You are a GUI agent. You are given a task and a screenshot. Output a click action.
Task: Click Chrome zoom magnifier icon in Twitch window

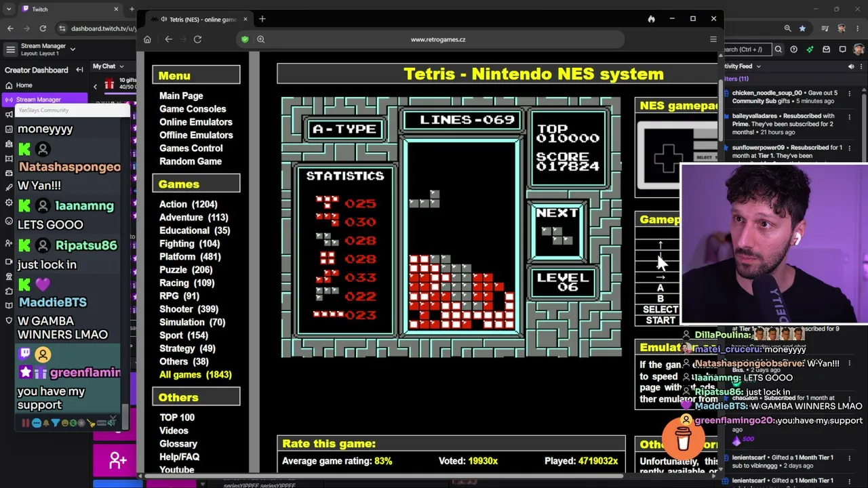click(787, 28)
